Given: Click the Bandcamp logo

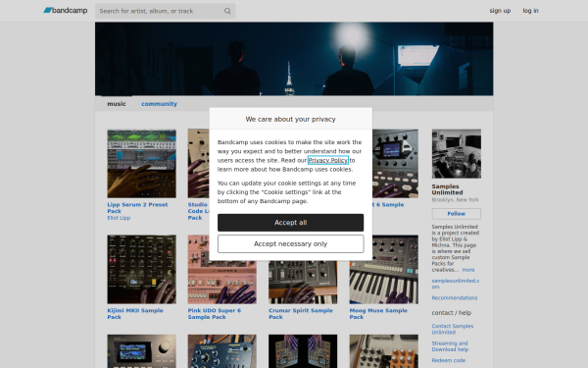Looking at the screenshot, I should pos(66,11).
